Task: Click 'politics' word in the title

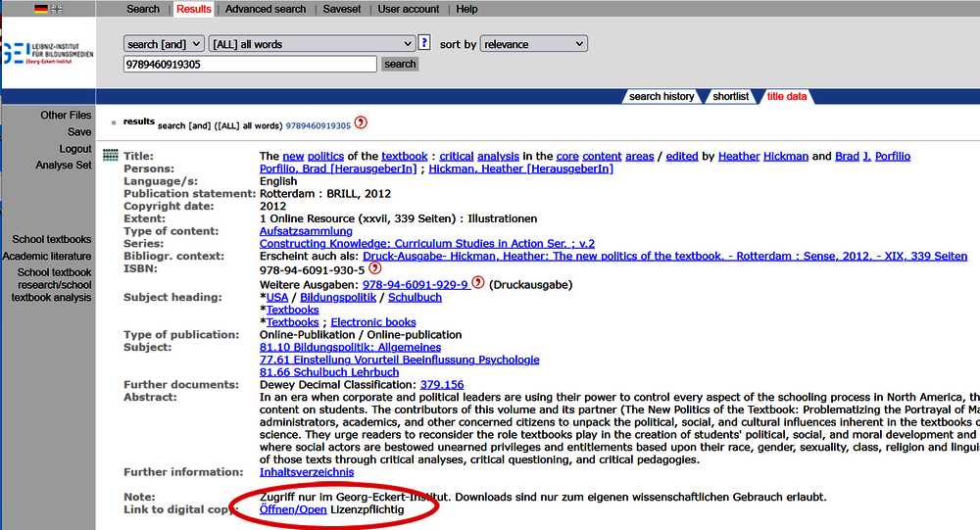Action: (325, 156)
